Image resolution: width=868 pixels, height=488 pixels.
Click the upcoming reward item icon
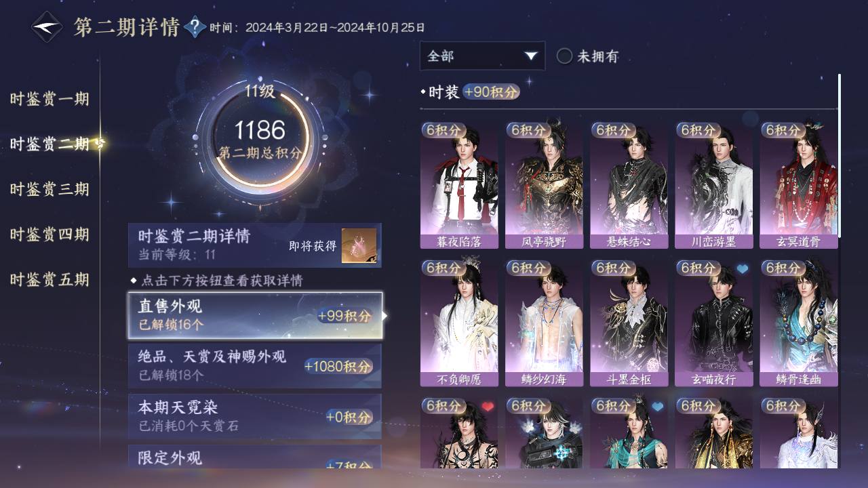(359, 245)
